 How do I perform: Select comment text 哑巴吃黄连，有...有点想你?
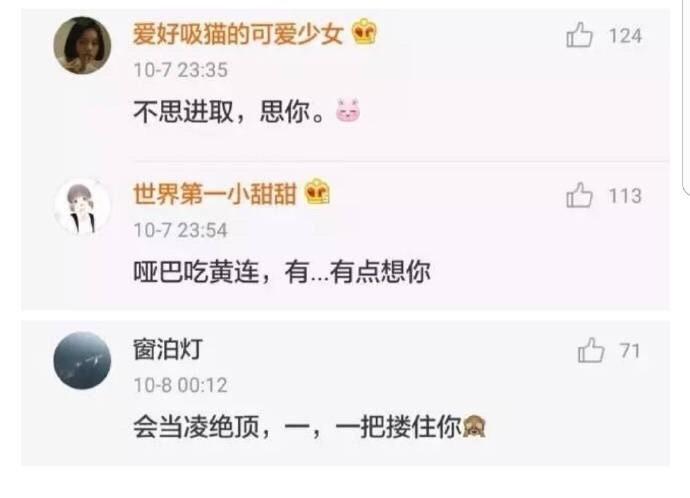(282, 272)
